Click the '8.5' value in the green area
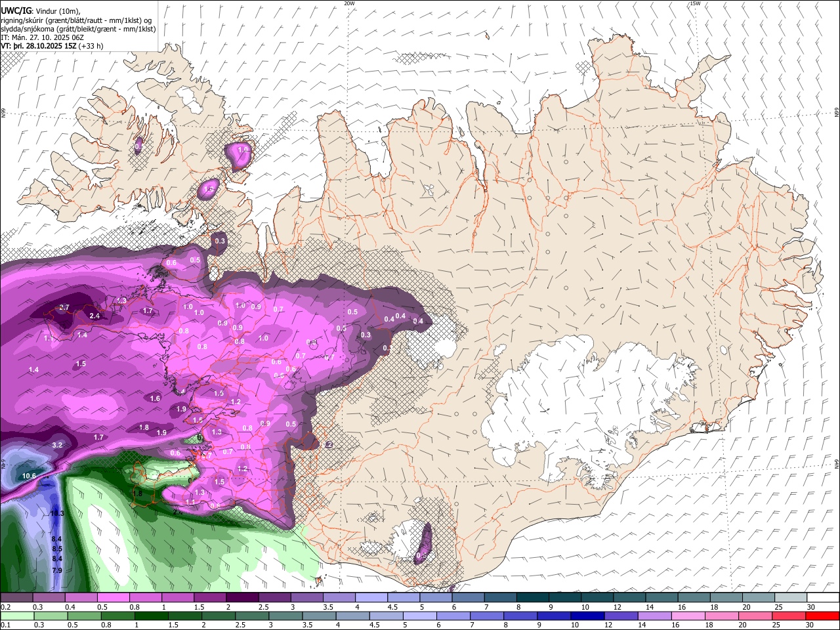 point(57,549)
